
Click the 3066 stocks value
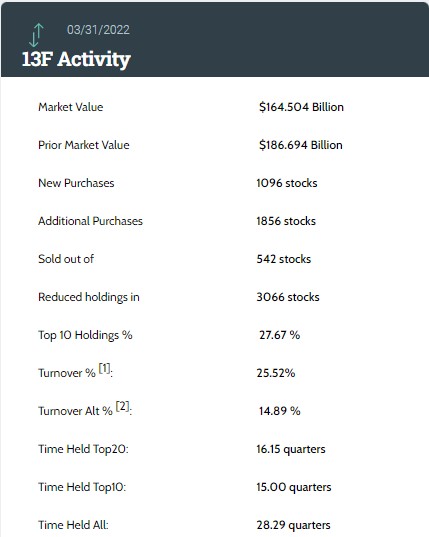(288, 297)
